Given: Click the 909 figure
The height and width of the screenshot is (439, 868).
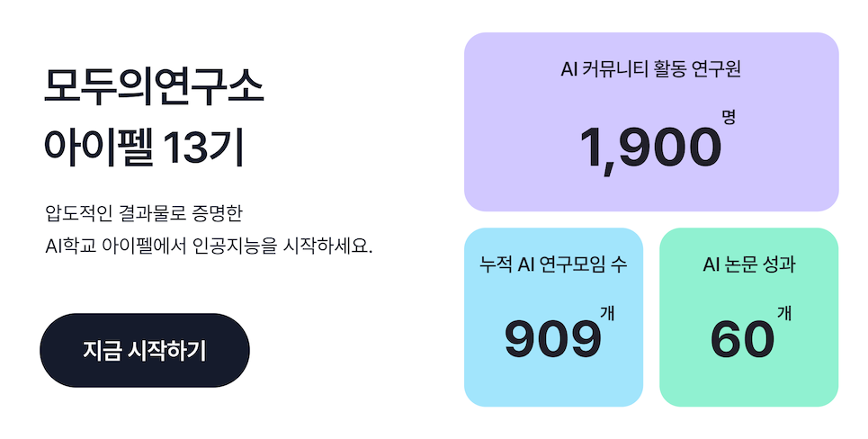Looking at the screenshot, I should [x=552, y=339].
